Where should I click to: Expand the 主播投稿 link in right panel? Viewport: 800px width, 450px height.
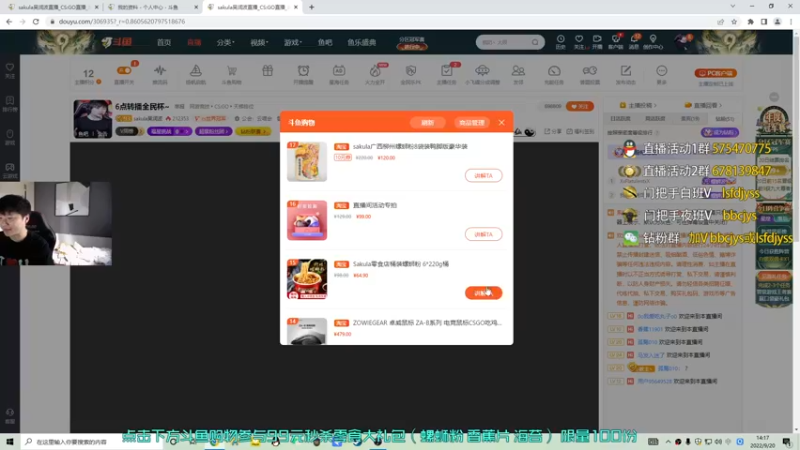click(638, 105)
